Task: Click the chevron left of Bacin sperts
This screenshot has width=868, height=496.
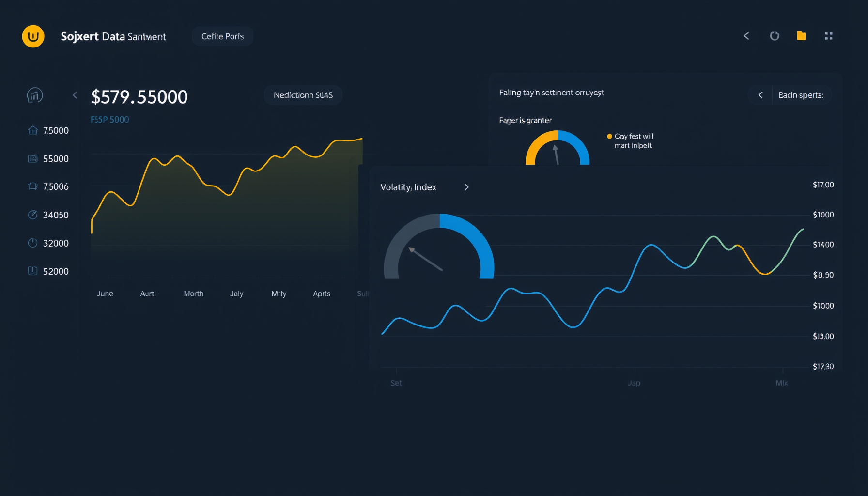Action: point(760,95)
